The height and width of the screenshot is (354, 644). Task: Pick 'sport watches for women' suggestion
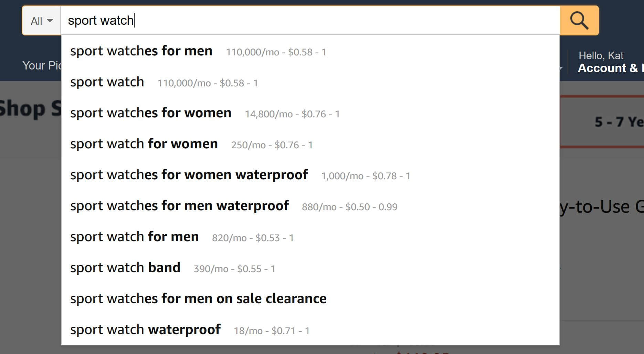[x=310, y=113]
